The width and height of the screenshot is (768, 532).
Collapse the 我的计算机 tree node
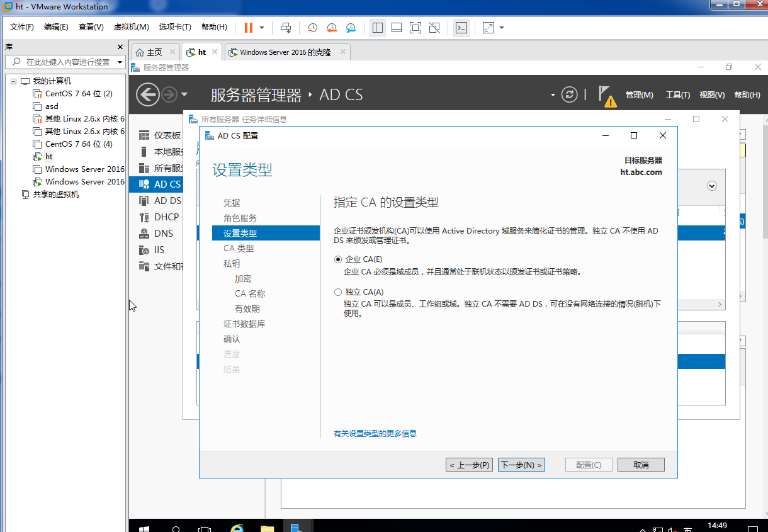tap(13, 81)
